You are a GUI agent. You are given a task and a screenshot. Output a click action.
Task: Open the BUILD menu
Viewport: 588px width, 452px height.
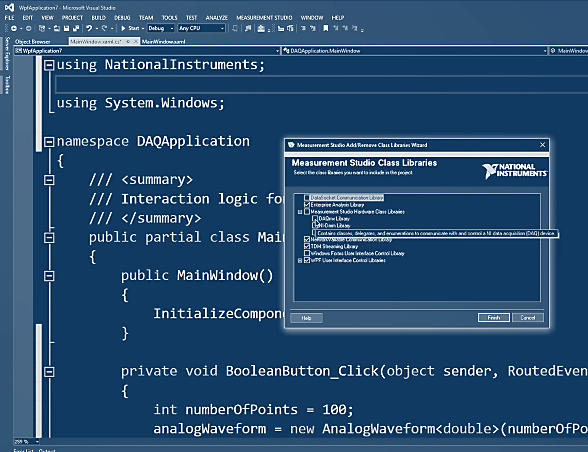point(99,18)
